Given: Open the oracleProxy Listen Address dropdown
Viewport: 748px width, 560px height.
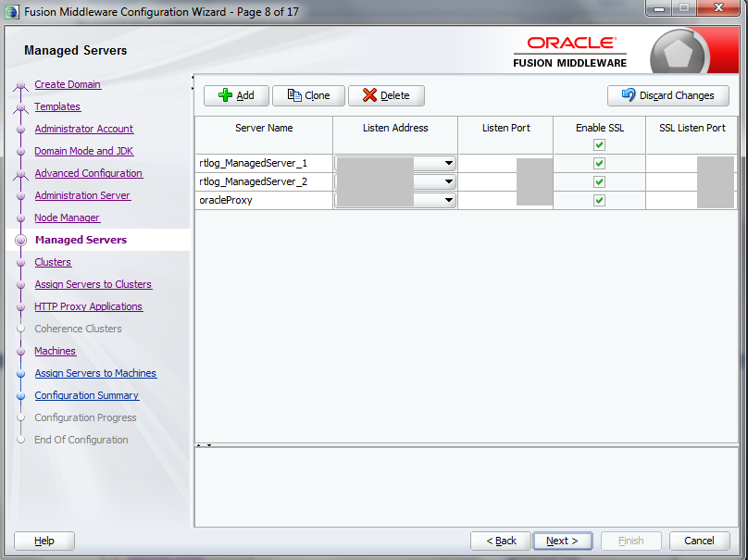Looking at the screenshot, I should (x=446, y=200).
